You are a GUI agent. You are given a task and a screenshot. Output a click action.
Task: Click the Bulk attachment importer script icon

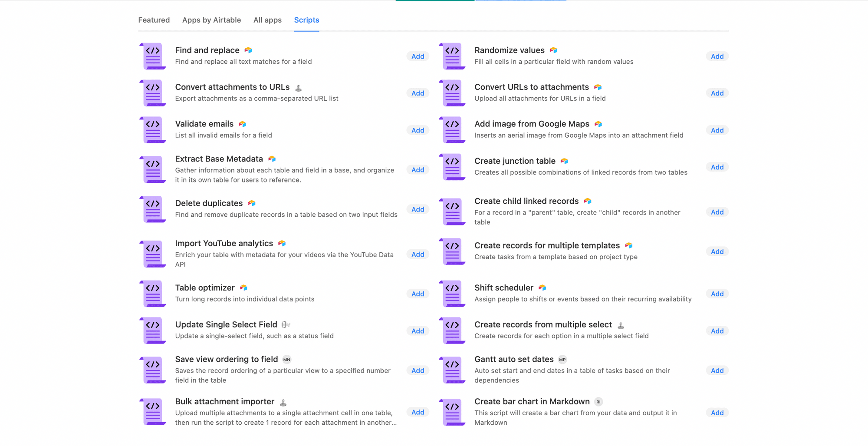(153, 412)
